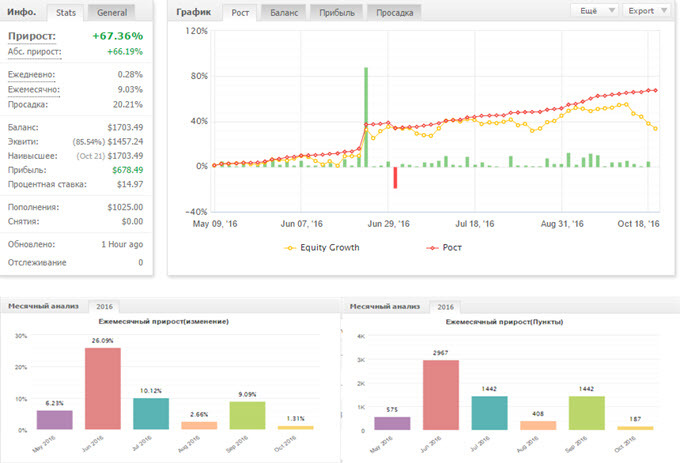
Task: Click the $14.97 interest value
Action: point(130,184)
